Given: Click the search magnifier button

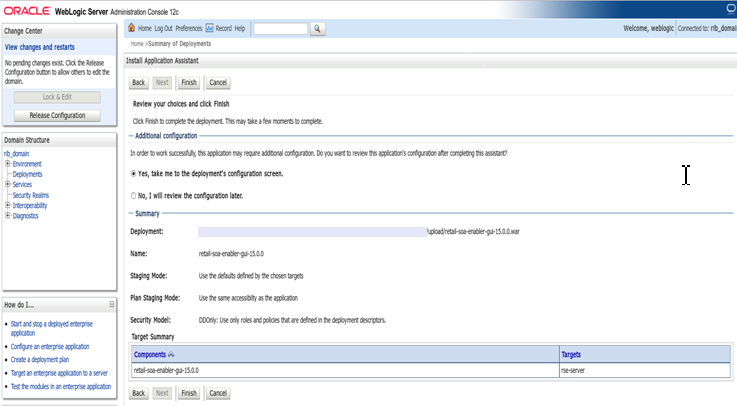Looking at the screenshot, I should (x=317, y=29).
